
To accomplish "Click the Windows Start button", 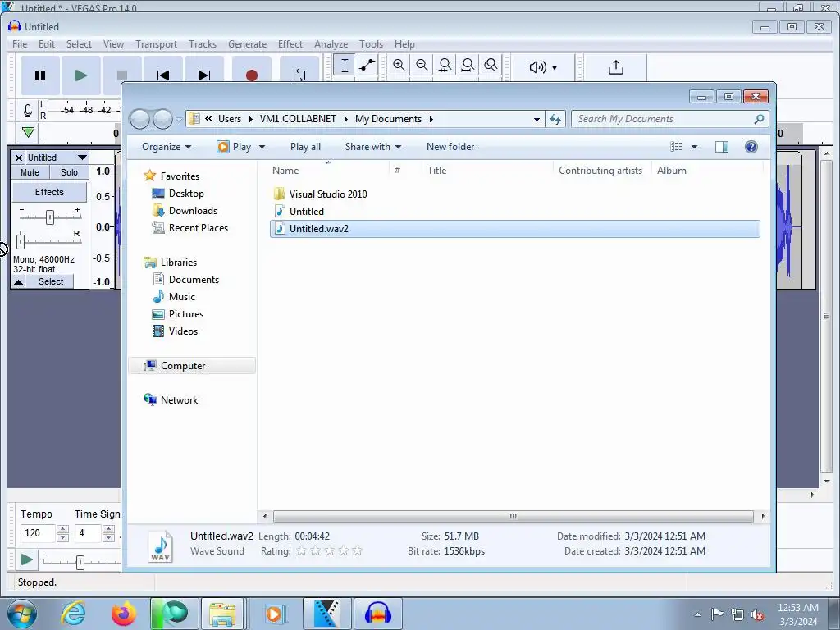I will [x=21, y=614].
